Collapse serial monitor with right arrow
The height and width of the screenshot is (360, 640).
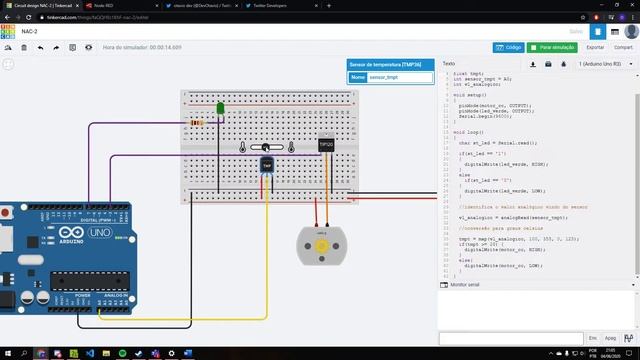[633, 285]
